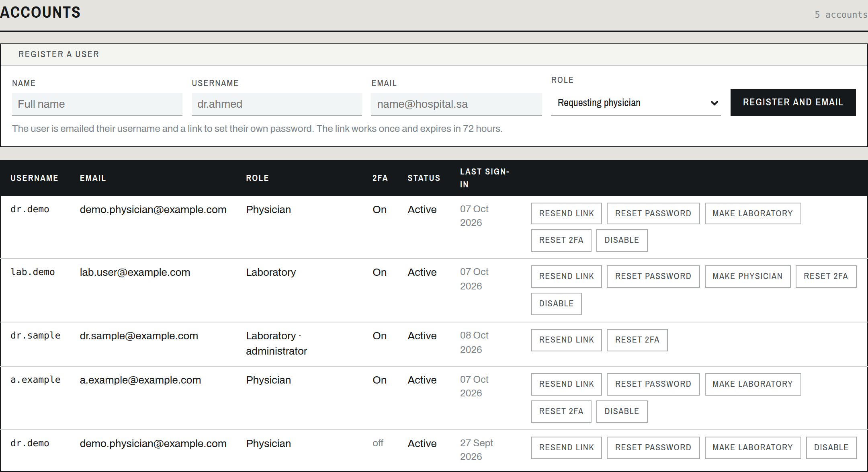868x472 pixels.
Task: Click the 5 accounts counter
Action: pyautogui.click(x=841, y=15)
